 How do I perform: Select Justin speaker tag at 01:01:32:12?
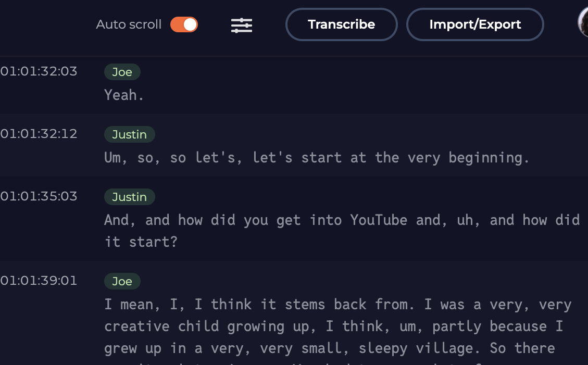point(129,134)
